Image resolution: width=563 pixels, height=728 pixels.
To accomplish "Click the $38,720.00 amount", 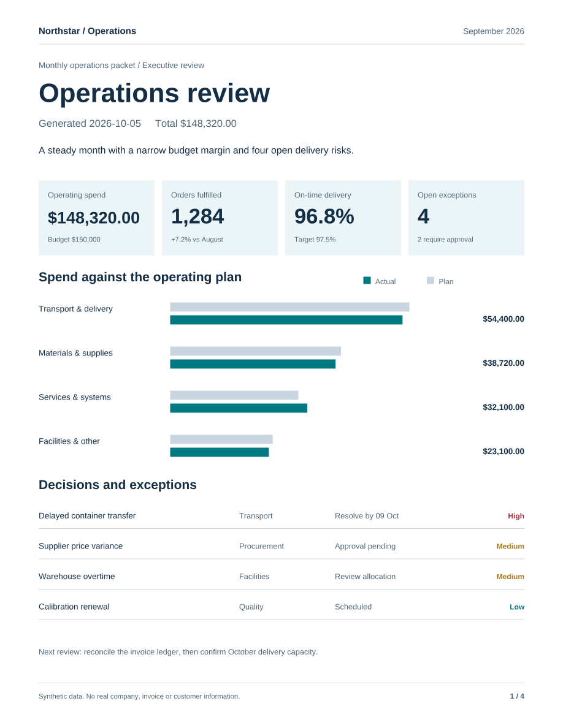I will point(503,363).
